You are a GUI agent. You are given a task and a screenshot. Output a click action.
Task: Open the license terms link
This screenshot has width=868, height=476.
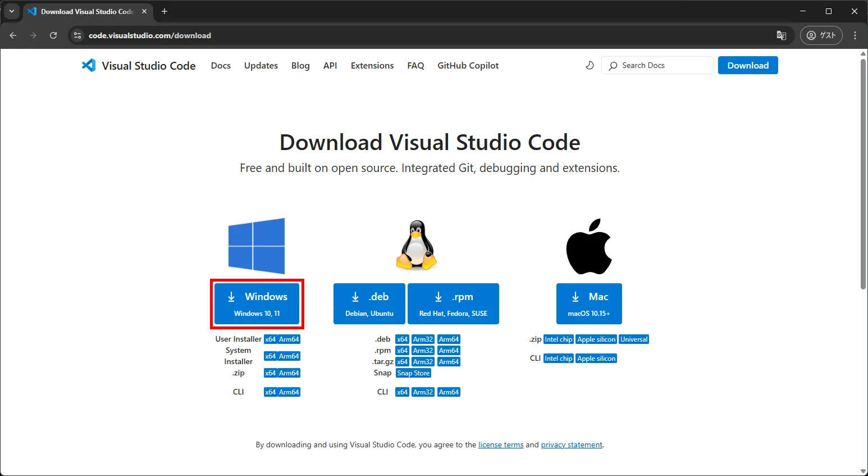501,445
